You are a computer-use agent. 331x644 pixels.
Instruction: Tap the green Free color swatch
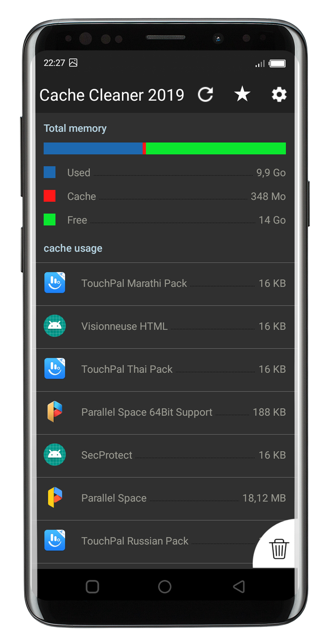(x=50, y=220)
